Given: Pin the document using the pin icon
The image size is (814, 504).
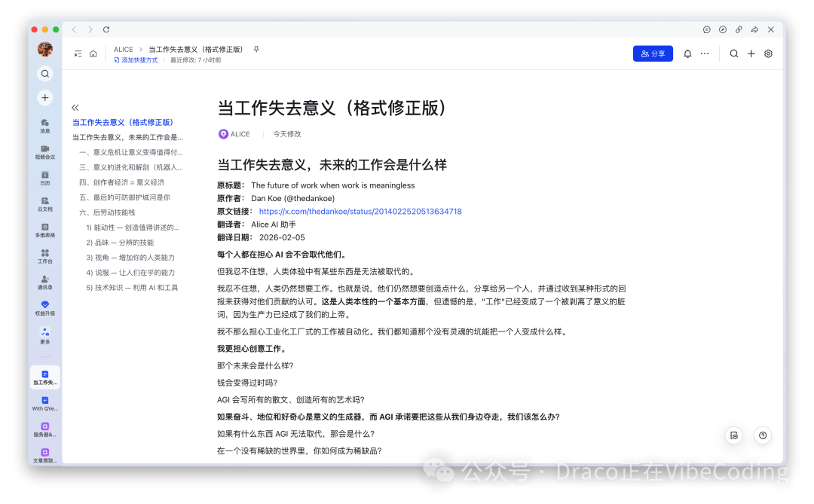Looking at the screenshot, I should pos(256,48).
